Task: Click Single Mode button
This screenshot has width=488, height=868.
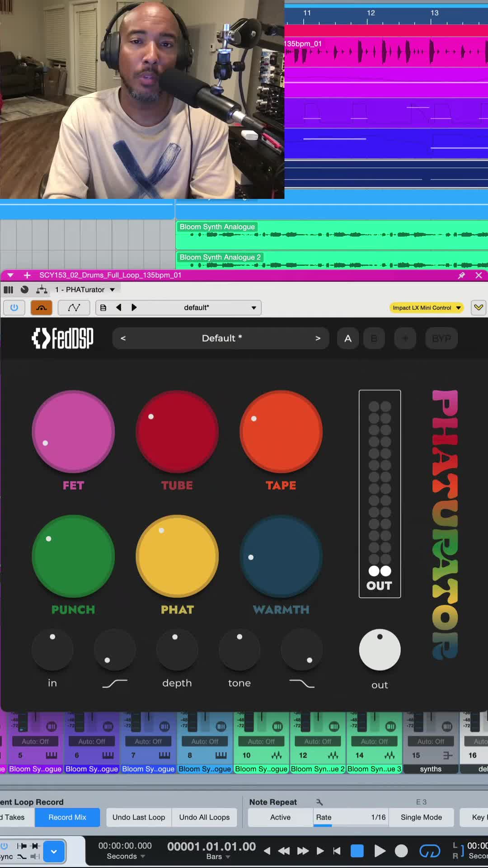Action: [421, 817]
